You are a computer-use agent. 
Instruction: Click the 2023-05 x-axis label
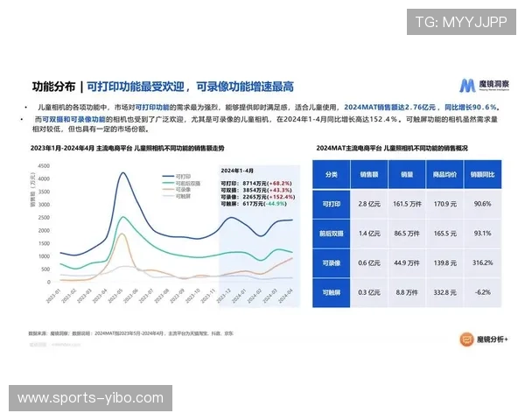click(115, 296)
